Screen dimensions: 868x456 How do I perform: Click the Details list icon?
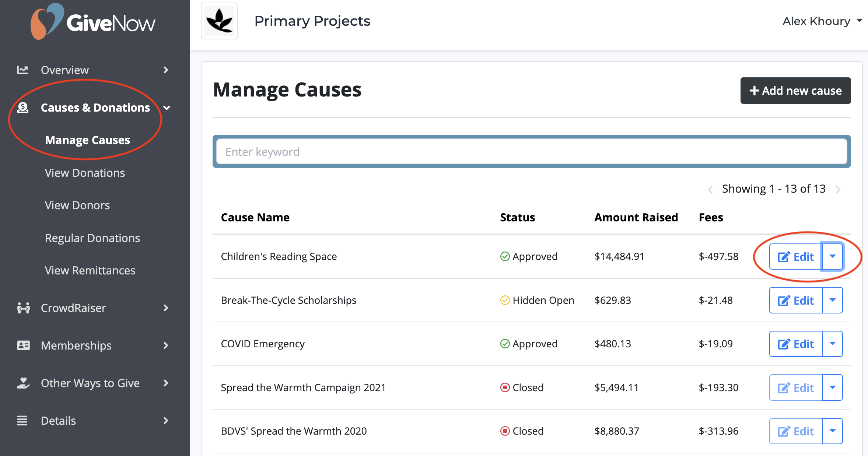coord(22,421)
